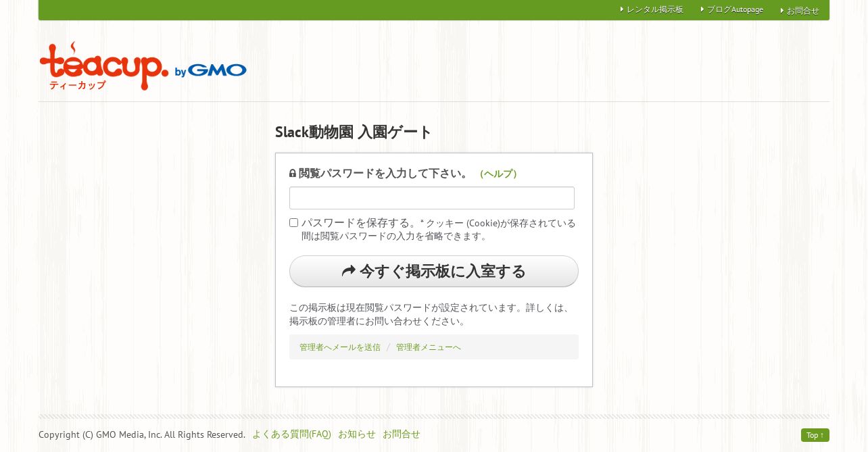
Task: Open お問合せ footer link
Action: 402,434
